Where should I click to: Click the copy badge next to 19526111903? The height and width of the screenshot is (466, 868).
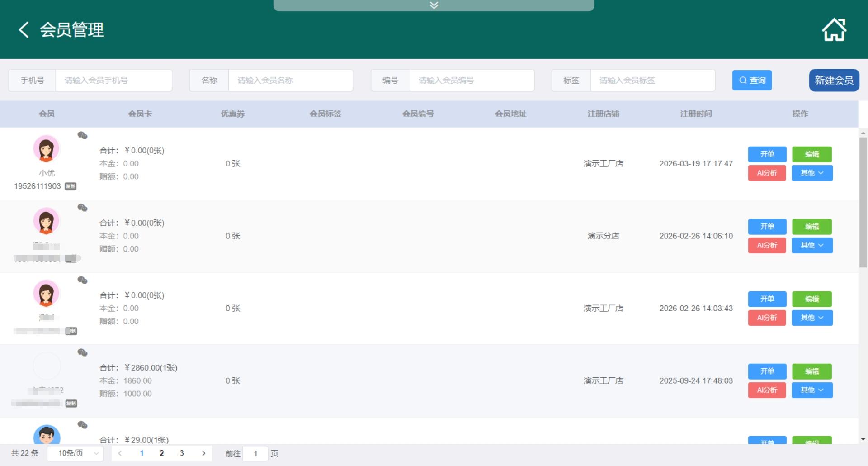point(71,186)
